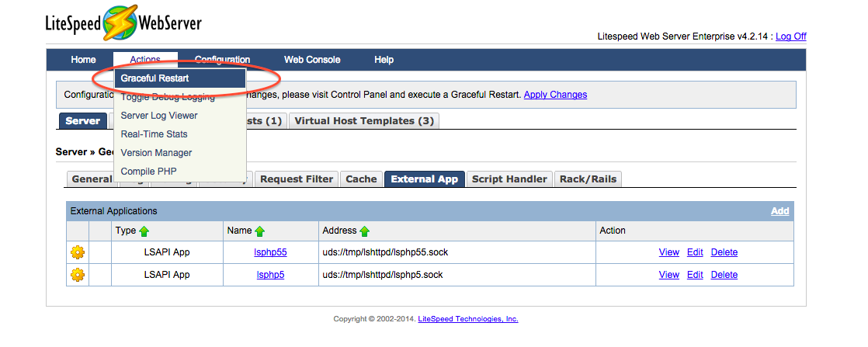
Task: Sort by Address green arrow
Action: [x=364, y=231]
